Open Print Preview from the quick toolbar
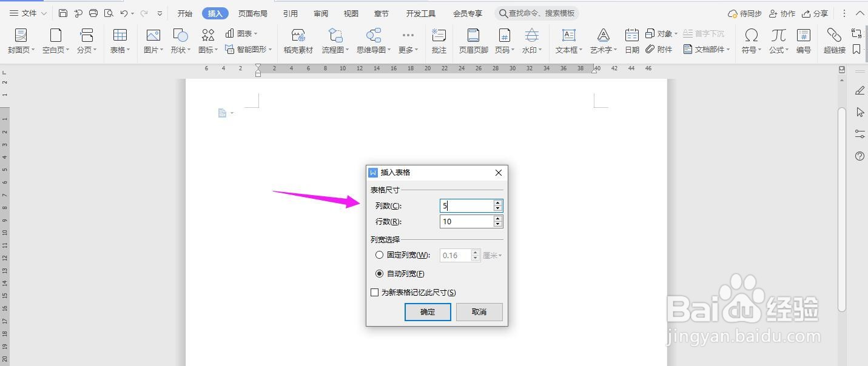Viewport: 868px width, 366px height. pos(109,13)
